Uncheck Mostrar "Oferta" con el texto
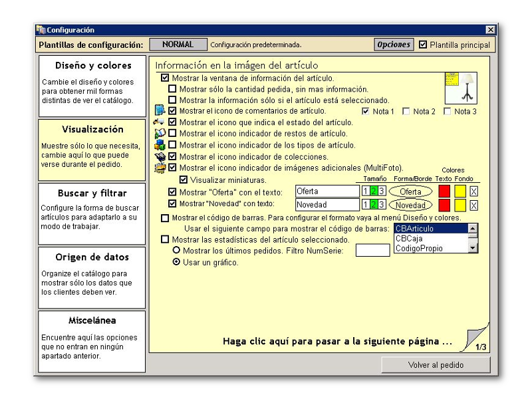532x399 pixels. 172,192
